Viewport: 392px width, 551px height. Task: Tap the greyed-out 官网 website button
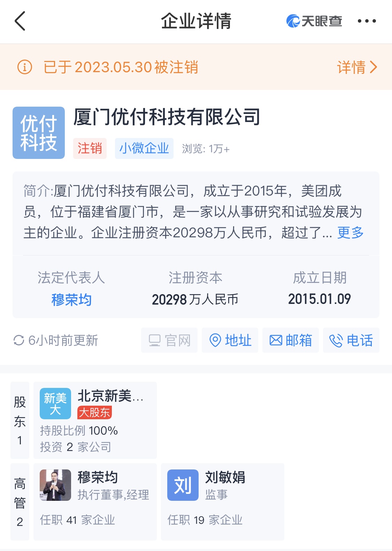[169, 340]
